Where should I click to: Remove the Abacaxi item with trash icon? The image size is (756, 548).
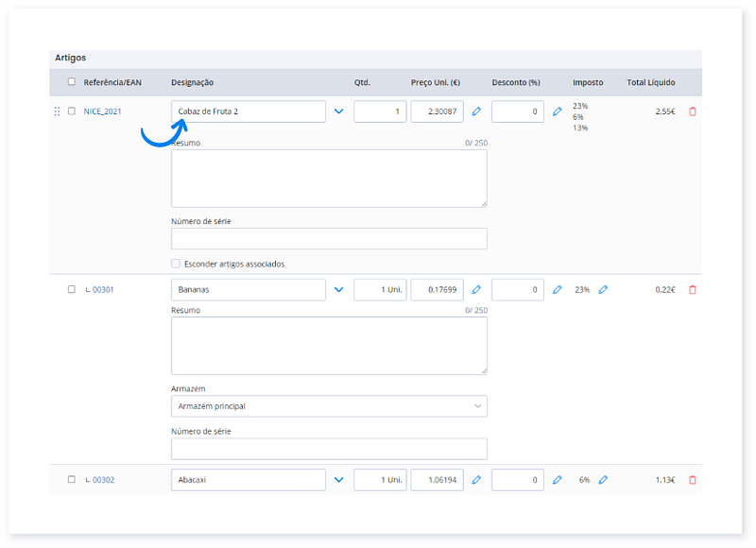(x=693, y=480)
